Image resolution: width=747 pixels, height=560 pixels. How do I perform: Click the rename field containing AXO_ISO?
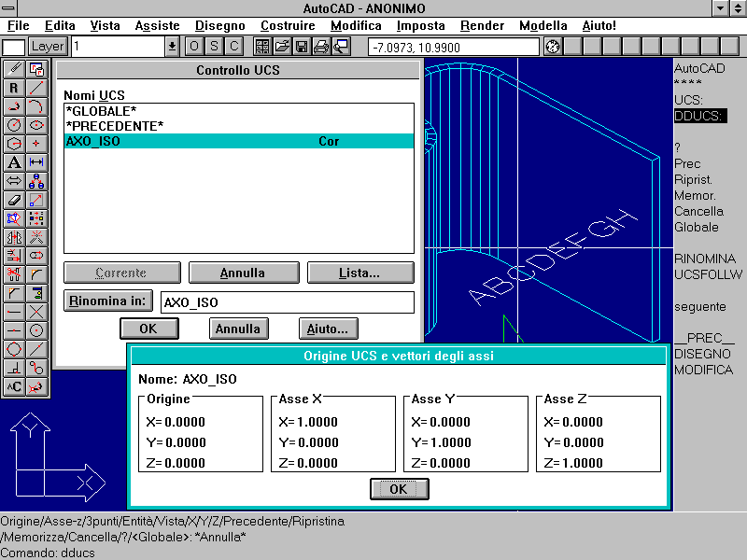pos(288,302)
